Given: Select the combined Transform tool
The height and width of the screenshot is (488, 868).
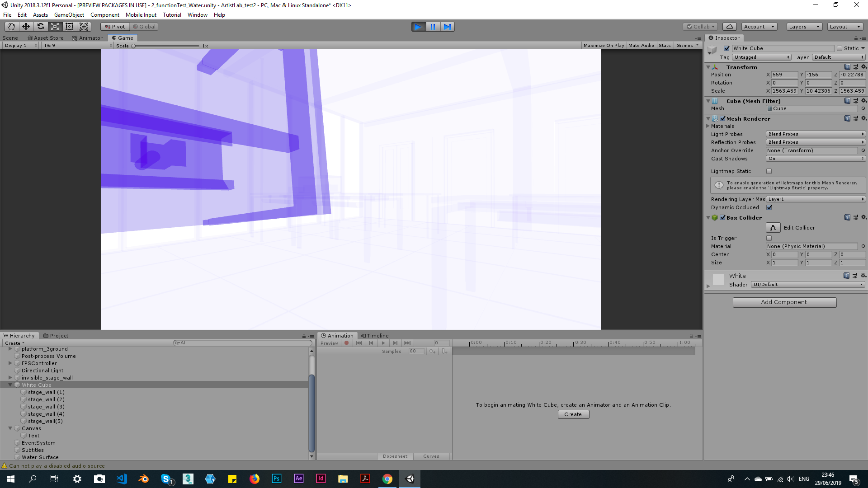Looking at the screenshot, I should [84, 27].
